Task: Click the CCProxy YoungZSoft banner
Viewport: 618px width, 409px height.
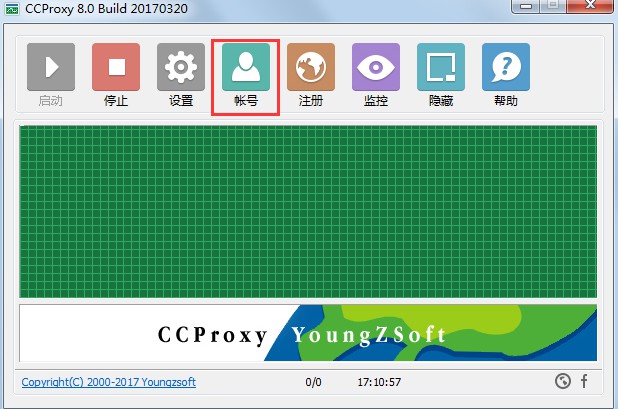Action: click(x=308, y=333)
